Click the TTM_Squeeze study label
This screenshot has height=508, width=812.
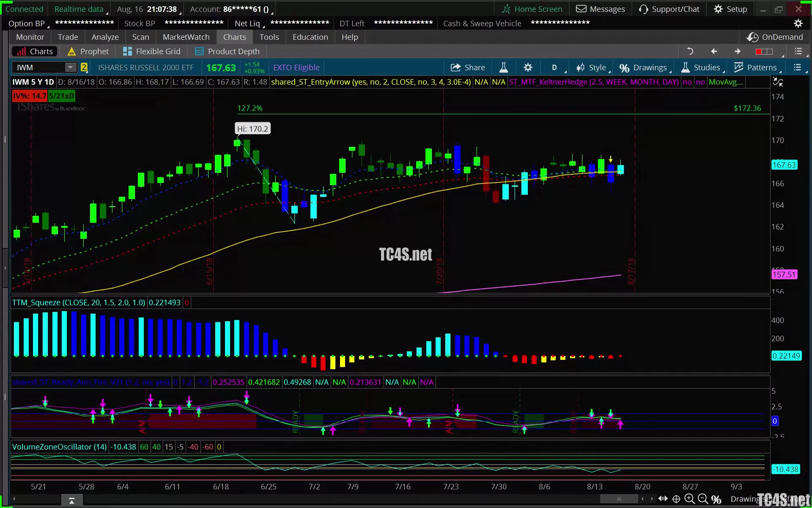pos(79,303)
